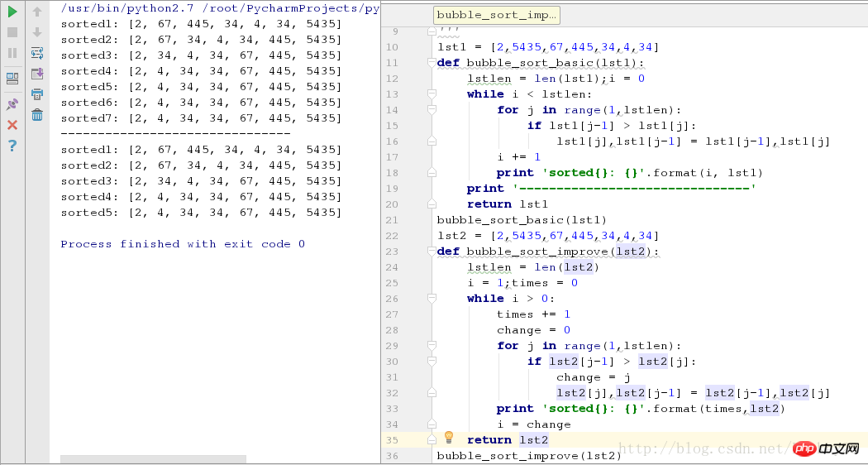868x465 pixels.
Task: Collapse the for loop fold marker on line 14
Action: tap(432, 110)
